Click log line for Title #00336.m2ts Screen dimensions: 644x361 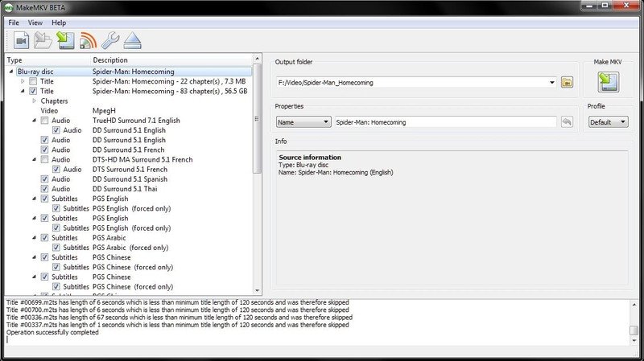pyautogui.click(x=179, y=318)
